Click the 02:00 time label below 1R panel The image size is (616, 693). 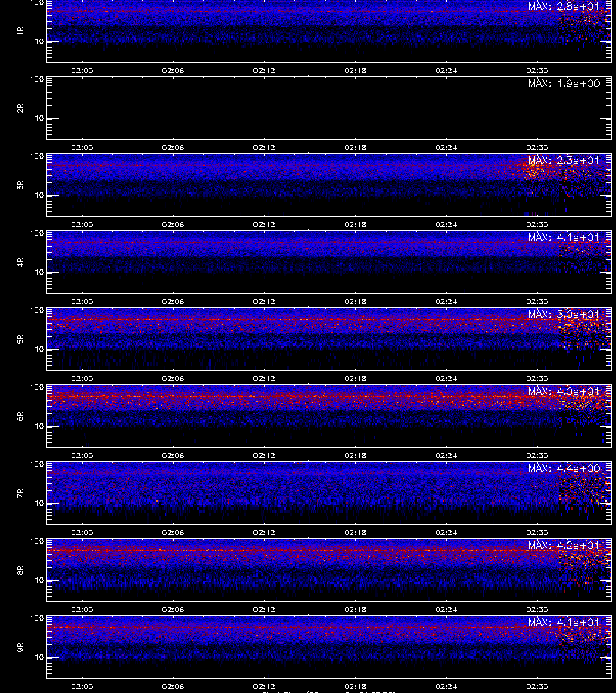coord(82,70)
